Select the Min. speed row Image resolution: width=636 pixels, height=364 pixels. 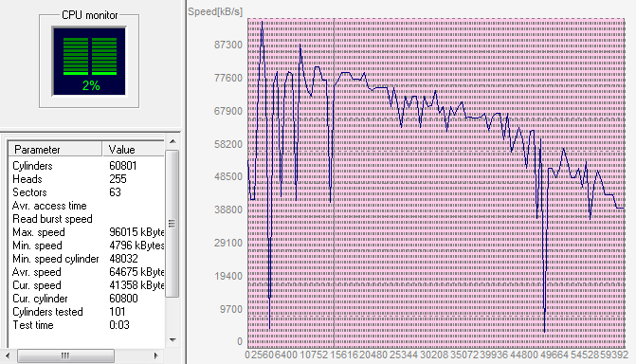point(87,246)
